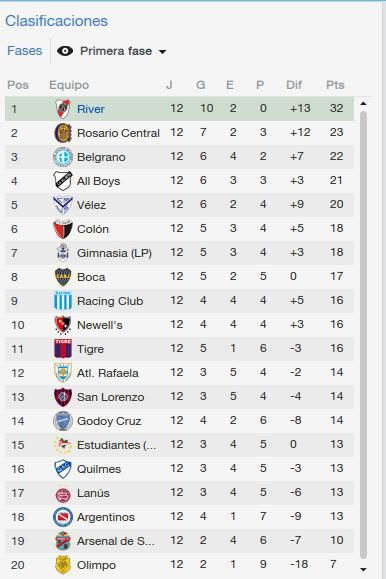Screen dimensions: 386x579
Task: Open the Fases tab
Action: [x=25, y=51]
